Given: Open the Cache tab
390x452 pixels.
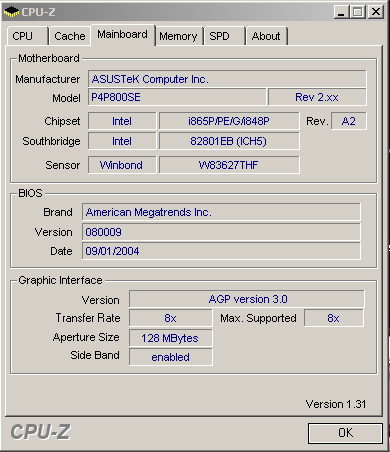Looking at the screenshot, I should [x=70, y=36].
